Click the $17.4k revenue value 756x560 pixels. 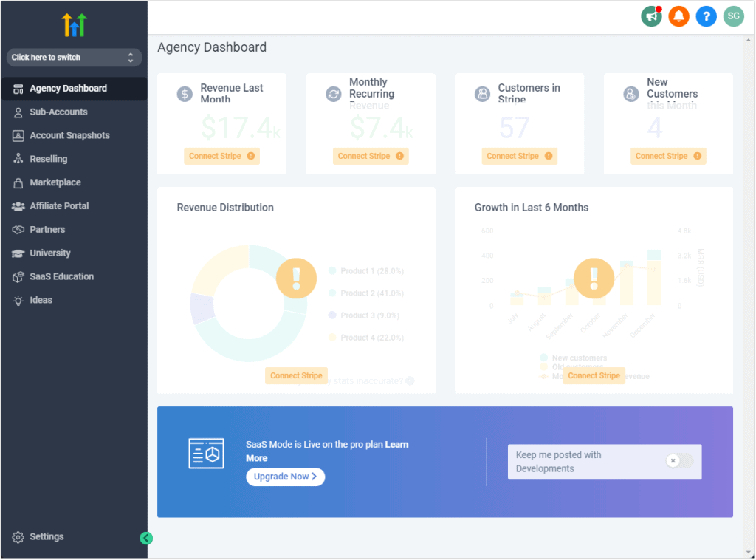(240, 128)
